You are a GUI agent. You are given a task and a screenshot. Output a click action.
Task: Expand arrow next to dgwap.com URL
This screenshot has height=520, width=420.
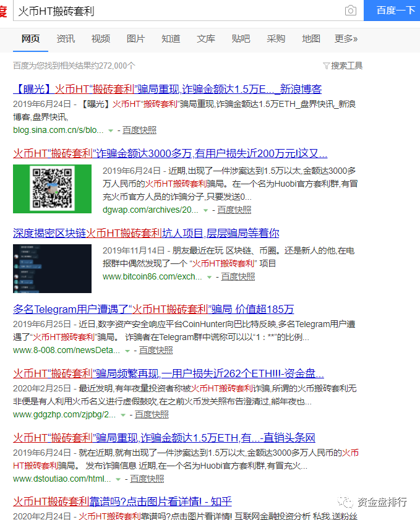(206, 211)
